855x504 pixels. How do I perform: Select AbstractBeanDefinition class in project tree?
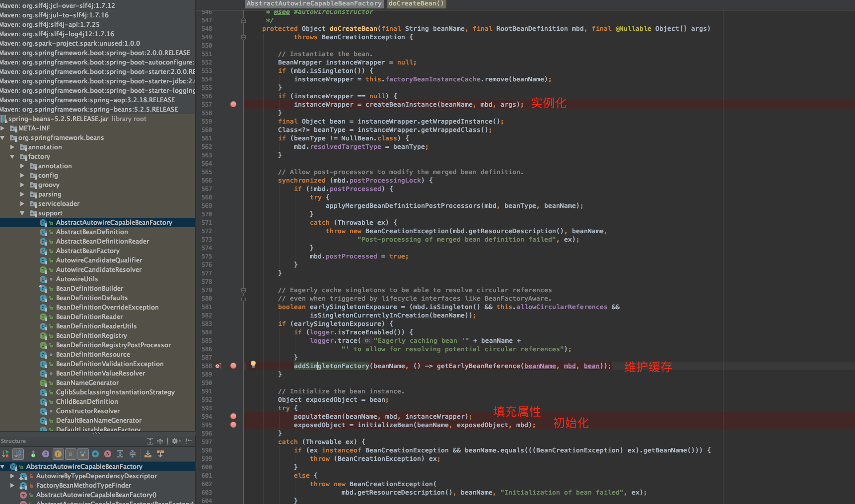tap(92, 232)
